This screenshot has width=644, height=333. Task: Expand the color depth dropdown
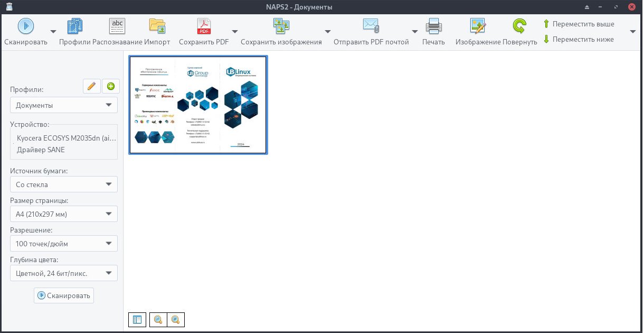tap(64, 273)
